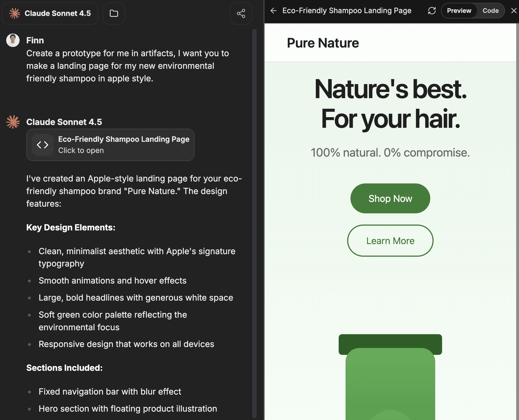Click the green shampoo bottle illustration
Screen dimensions: 519x420
[x=390, y=377]
